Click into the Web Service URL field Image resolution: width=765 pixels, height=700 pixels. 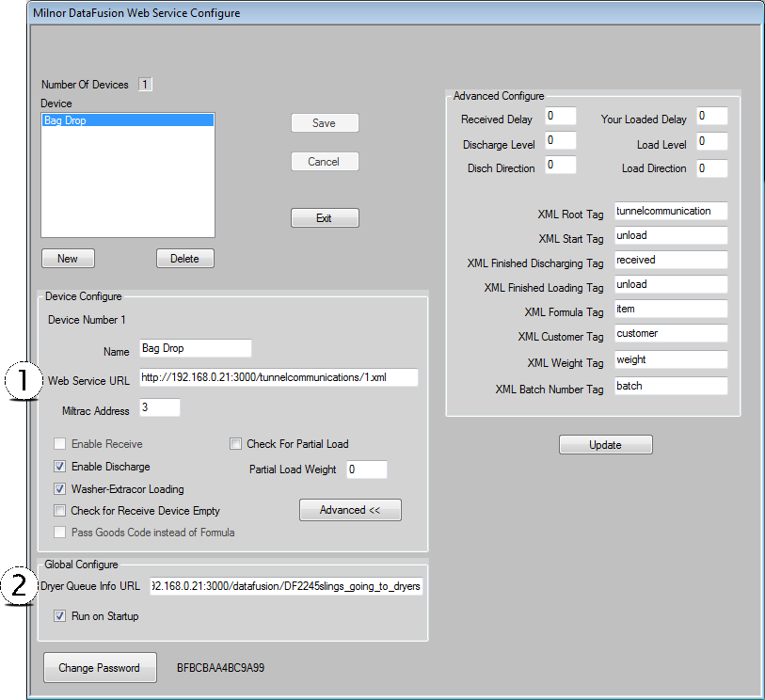[278, 377]
